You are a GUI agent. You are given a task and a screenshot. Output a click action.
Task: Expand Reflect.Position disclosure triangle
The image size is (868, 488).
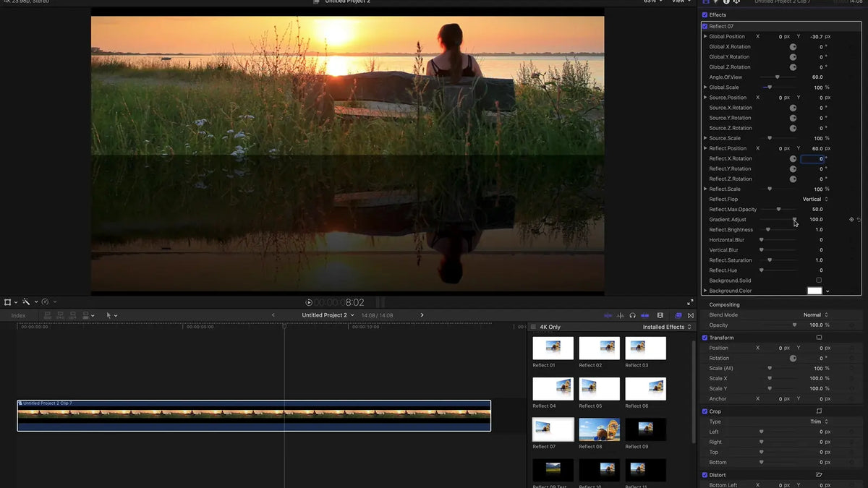point(705,148)
